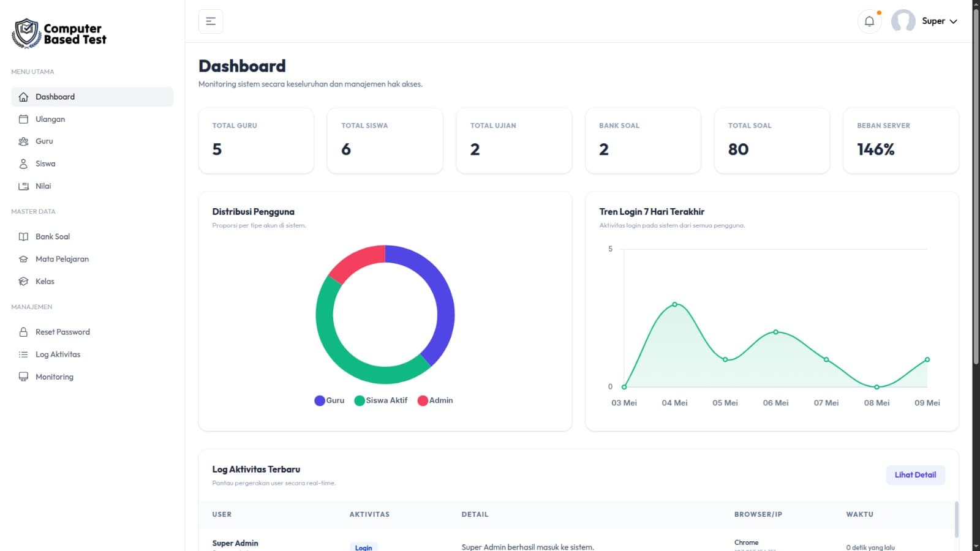The width and height of the screenshot is (980, 551).
Task: Click the Total Soal card showing 80
Action: tap(772, 141)
